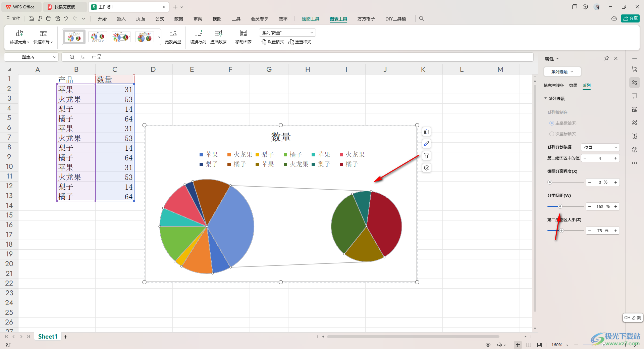Click the chart settings hexagon button
The width and height of the screenshot is (644, 349).
426,168
